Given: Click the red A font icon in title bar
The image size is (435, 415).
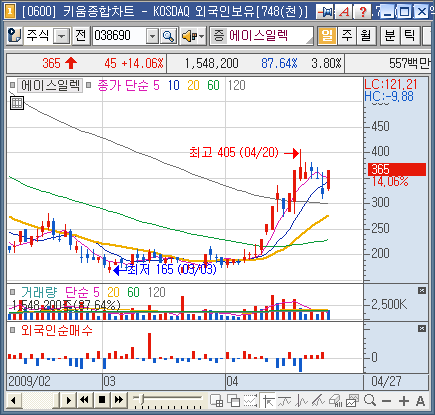Looking at the screenshot, I should [x=343, y=12].
